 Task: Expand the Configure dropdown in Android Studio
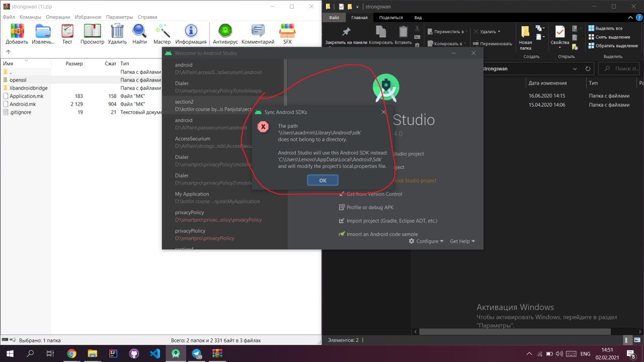click(x=426, y=241)
